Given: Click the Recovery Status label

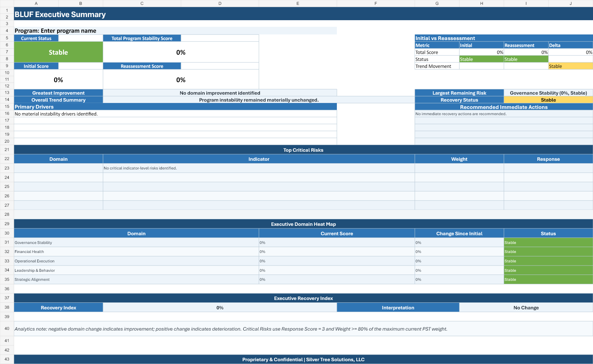Looking at the screenshot, I should (459, 100).
